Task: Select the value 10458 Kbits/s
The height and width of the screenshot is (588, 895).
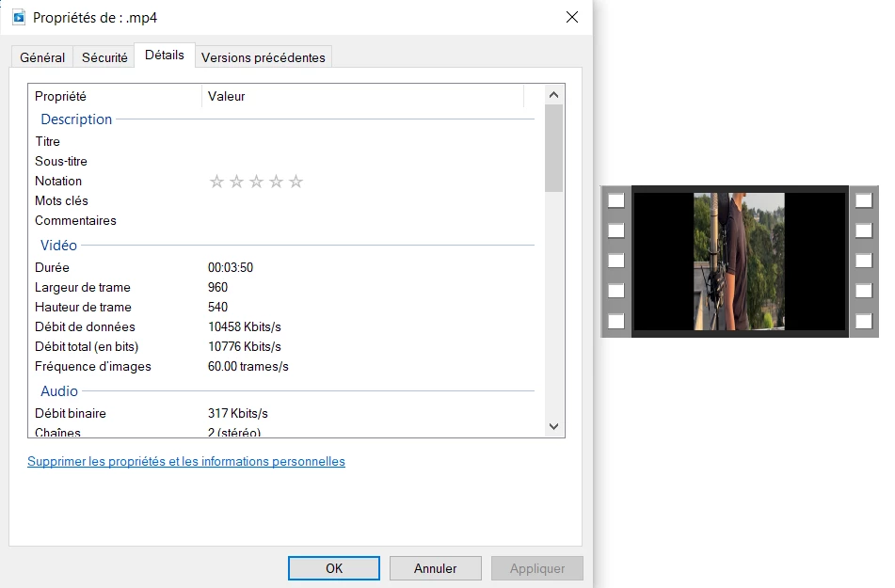Action: (x=245, y=327)
